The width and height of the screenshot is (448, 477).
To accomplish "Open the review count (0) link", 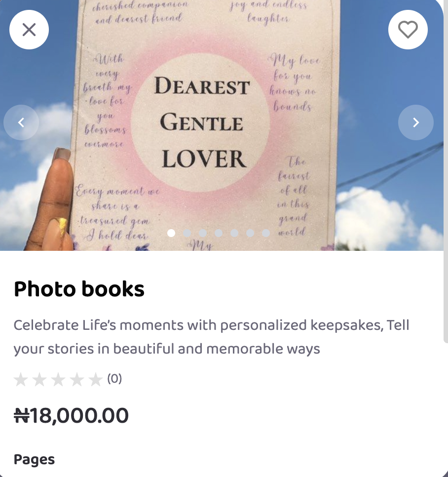I will [x=114, y=379].
